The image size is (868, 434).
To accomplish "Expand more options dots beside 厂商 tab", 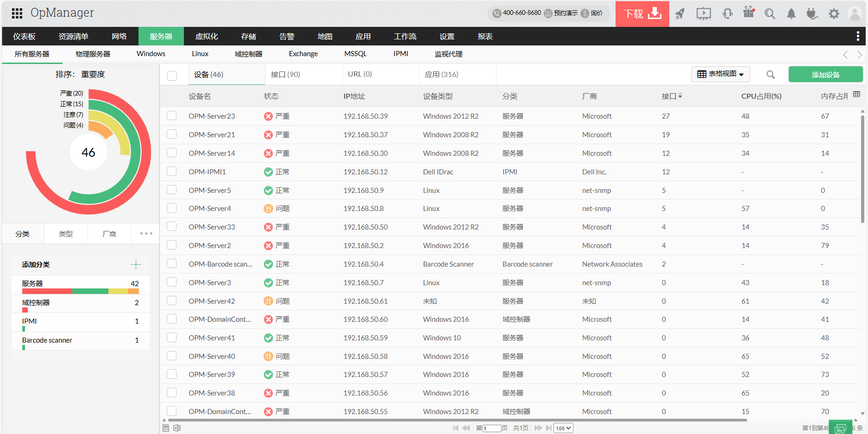I will (x=146, y=234).
